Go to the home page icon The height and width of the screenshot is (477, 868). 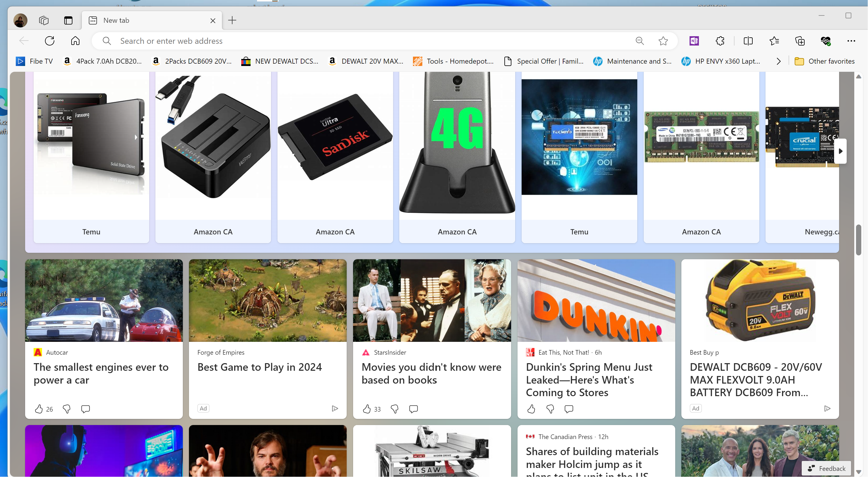click(x=75, y=41)
